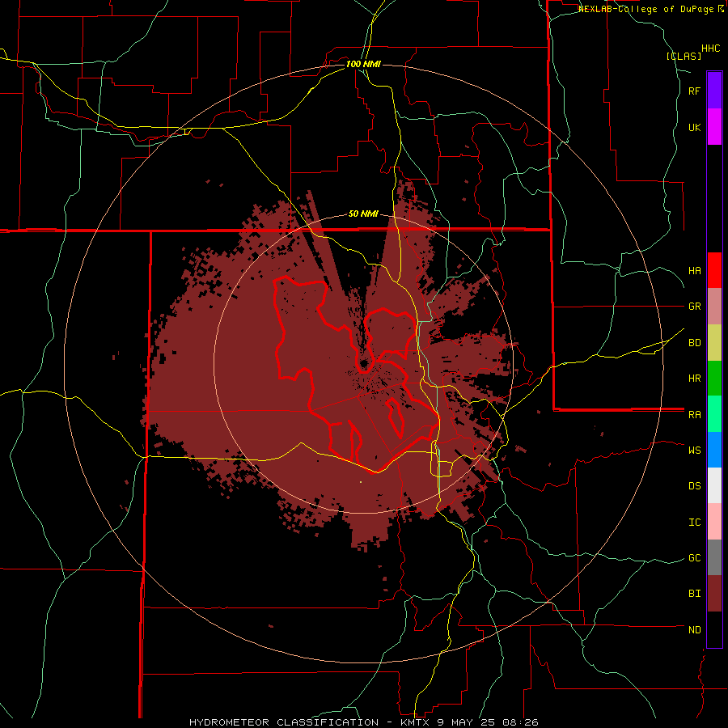Click the GC legend label
The width and height of the screenshot is (728, 728).
click(694, 558)
